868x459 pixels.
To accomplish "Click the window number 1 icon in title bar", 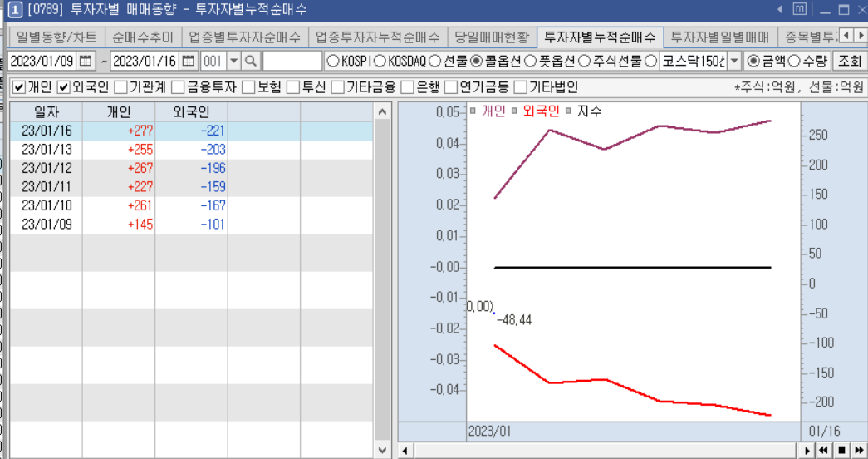I will point(16,10).
